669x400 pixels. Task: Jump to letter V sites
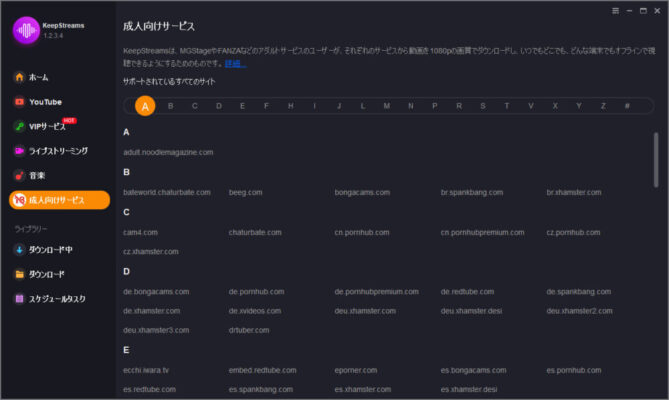point(531,106)
